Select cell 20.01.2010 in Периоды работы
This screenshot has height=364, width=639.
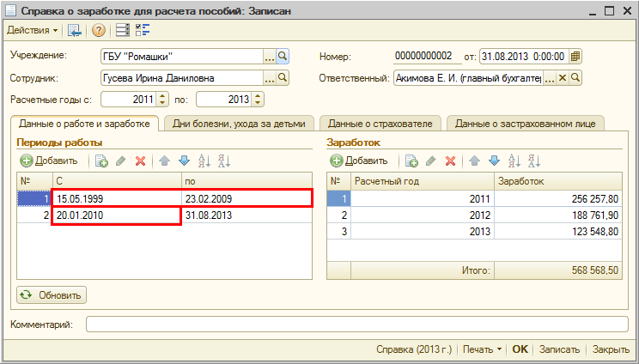[117, 215]
